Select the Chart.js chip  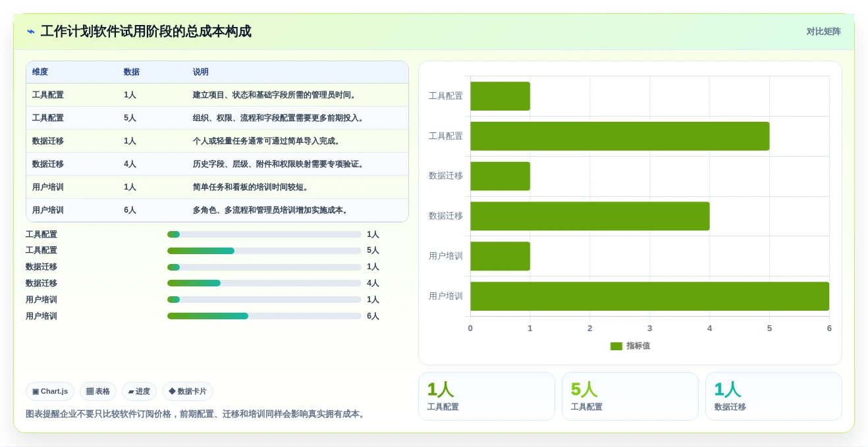(50, 392)
